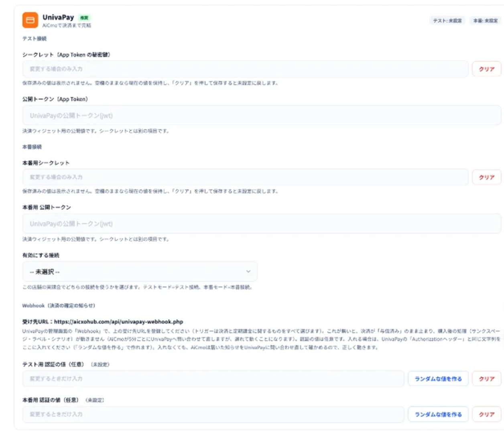The image size is (504, 431).
Task: Open the 有効にする接続 dropdown
Action: (140, 272)
